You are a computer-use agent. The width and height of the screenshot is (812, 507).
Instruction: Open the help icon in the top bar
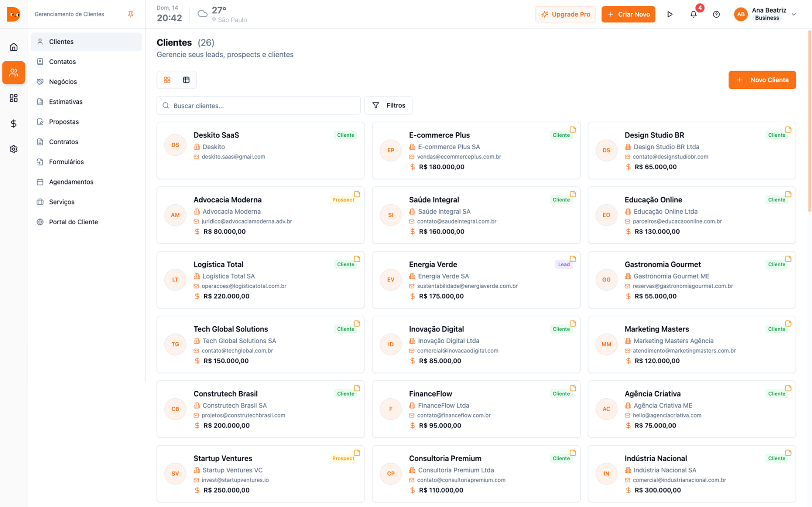716,14
